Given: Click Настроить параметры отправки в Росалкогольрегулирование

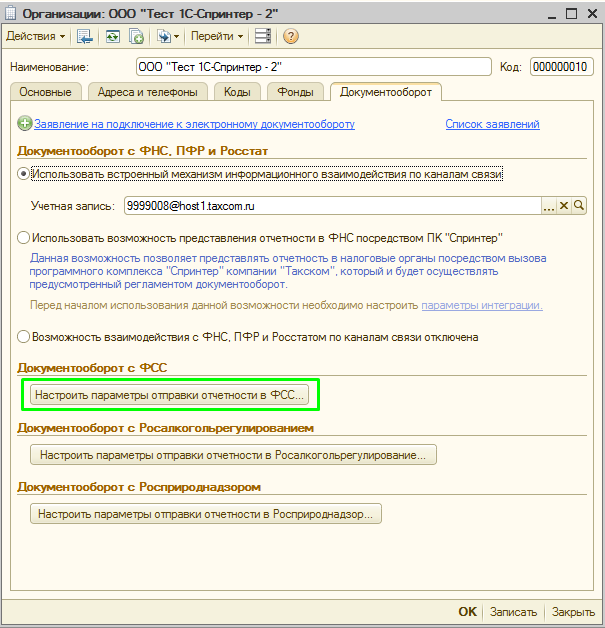Looking at the screenshot, I should pos(233,455).
